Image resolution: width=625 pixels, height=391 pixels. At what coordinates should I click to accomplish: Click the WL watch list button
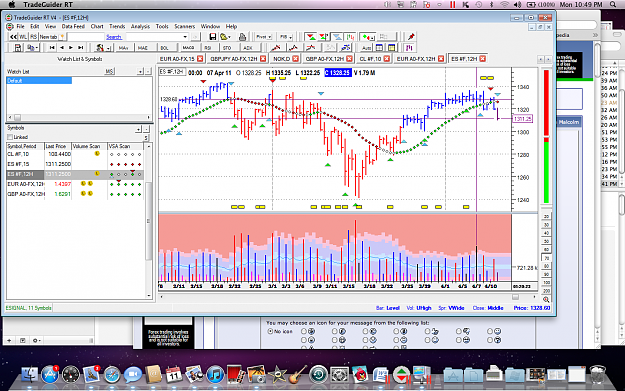pos(23,37)
